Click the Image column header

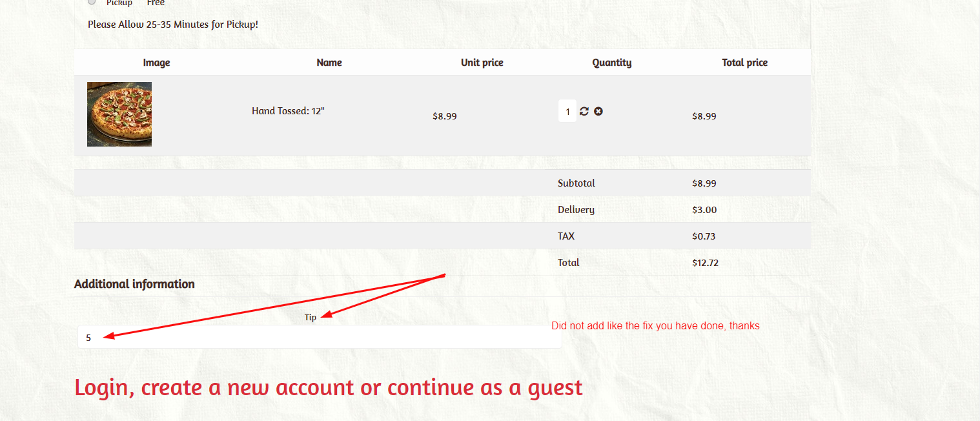coord(157,63)
